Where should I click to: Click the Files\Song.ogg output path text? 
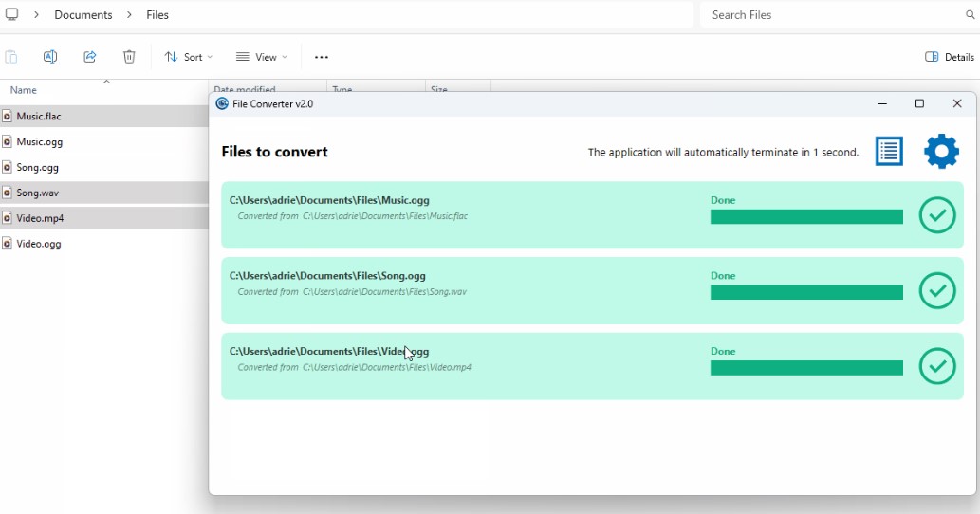click(327, 275)
